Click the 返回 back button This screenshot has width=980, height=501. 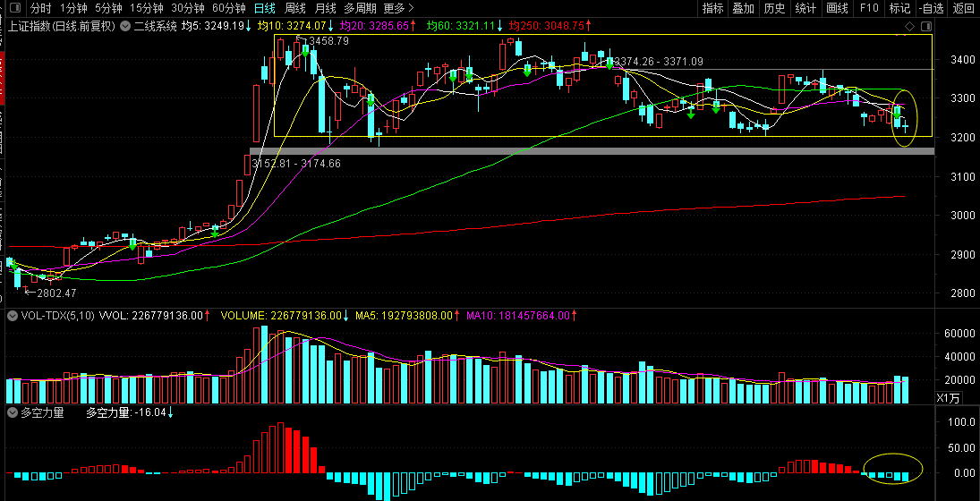point(963,8)
